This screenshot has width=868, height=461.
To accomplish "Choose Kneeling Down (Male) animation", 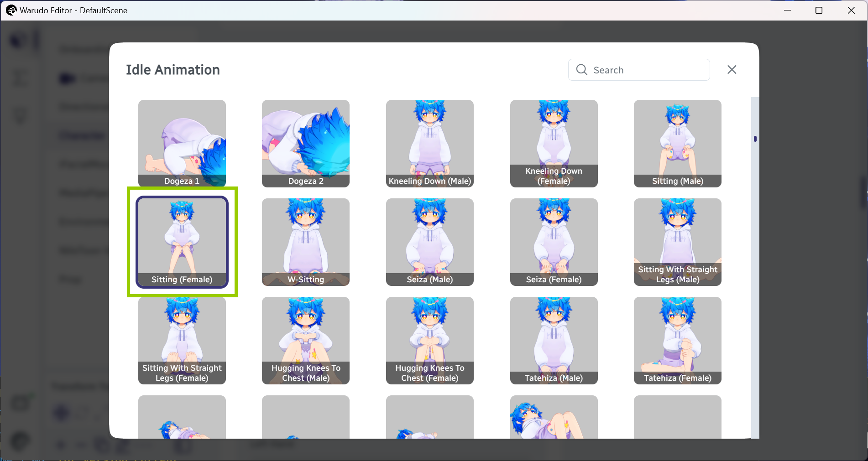I will 430,144.
